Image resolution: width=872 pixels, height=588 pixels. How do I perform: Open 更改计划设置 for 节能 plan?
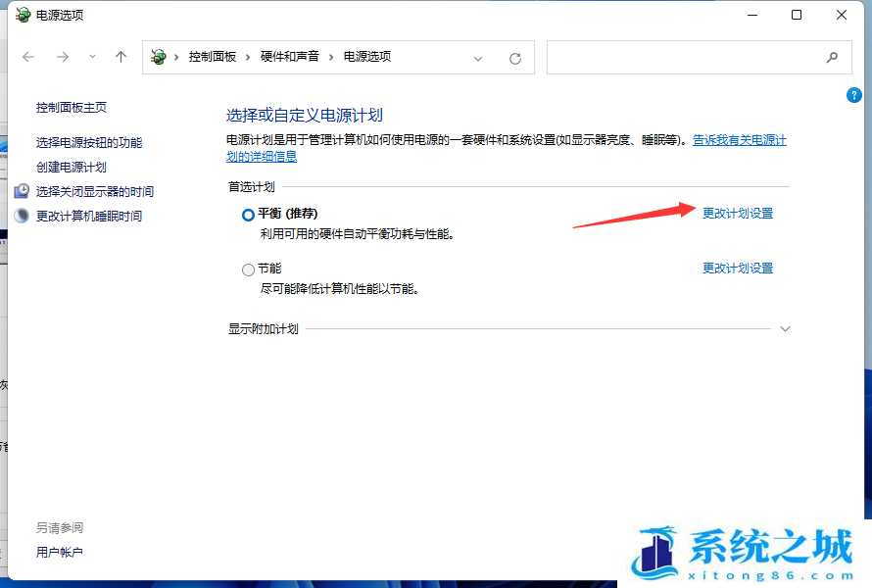pos(738,269)
